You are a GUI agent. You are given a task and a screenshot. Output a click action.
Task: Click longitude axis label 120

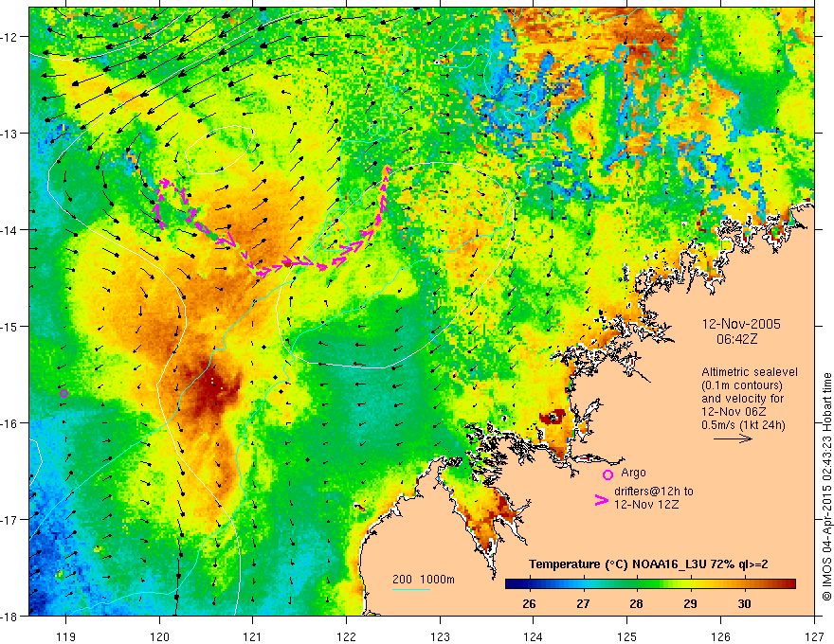pos(159,636)
